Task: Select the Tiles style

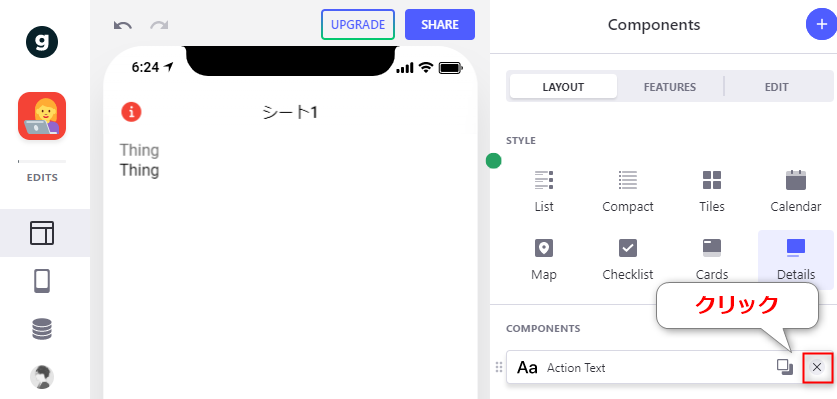Action: [712, 192]
